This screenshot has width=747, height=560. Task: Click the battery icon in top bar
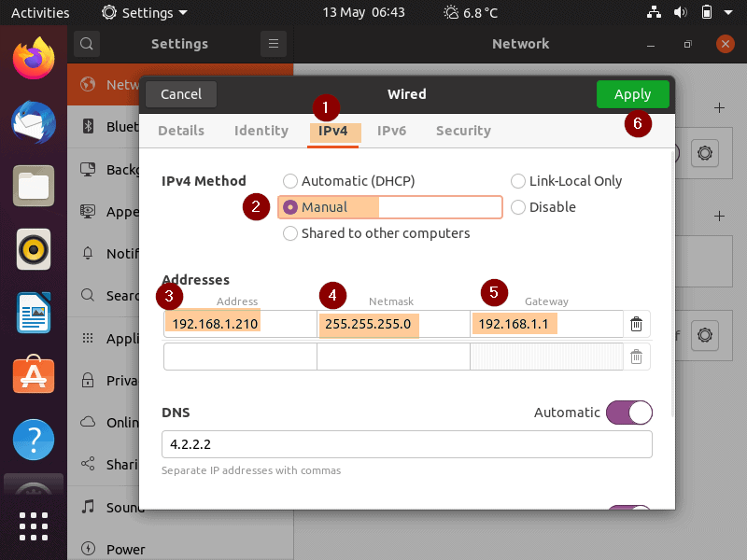point(707,12)
